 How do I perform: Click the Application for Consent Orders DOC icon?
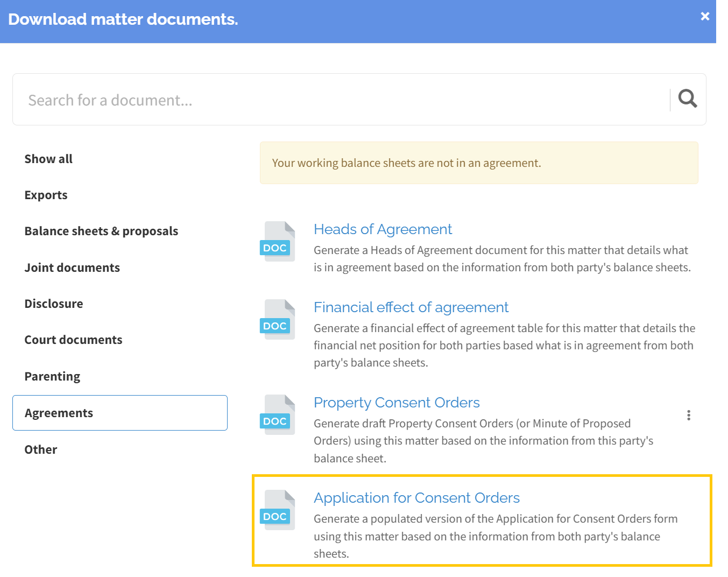tap(278, 510)
